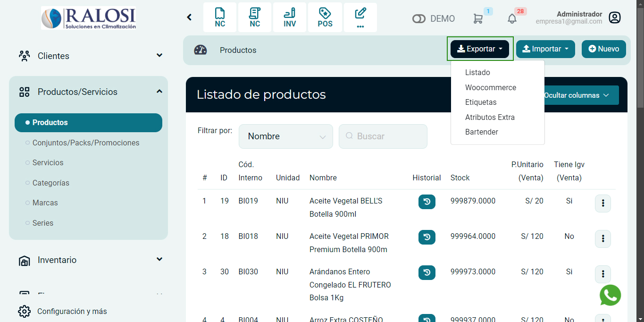This screenshot has width=644, height=322.
Task: Click the dashboard gauge icon
Action: [x=201, y=50]
